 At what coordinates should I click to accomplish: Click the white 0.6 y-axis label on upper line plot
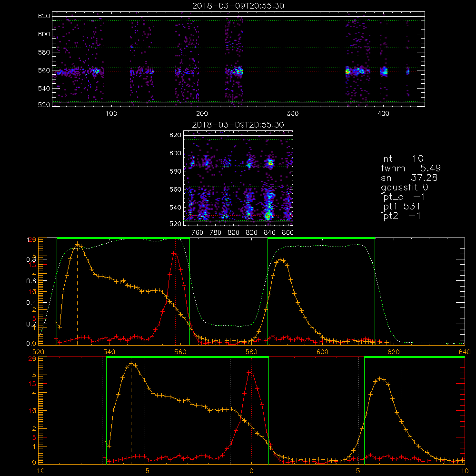31,281
